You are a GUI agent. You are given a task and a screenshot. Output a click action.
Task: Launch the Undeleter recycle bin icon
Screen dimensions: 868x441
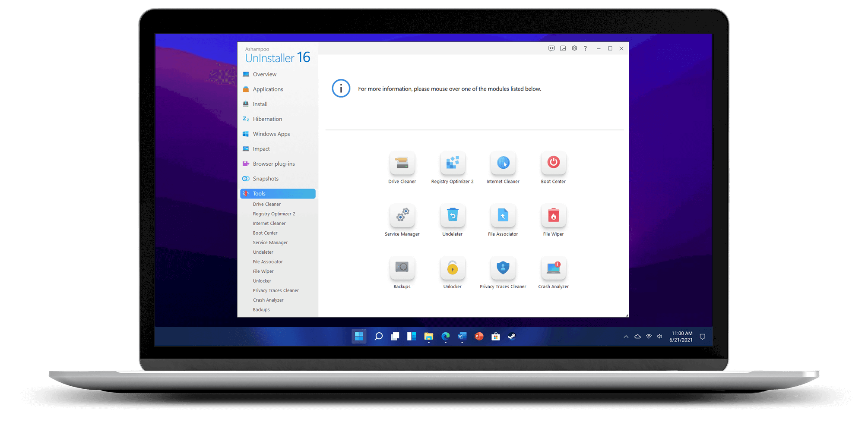tap(452, 215)
